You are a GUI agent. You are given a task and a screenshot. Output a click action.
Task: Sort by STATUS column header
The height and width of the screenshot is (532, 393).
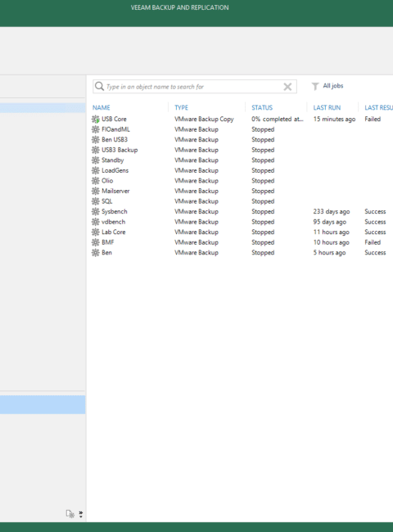tap(262, 107)
